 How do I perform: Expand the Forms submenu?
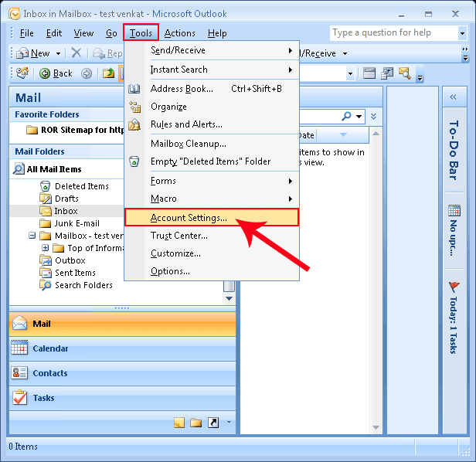pyautogui.click(x=212, y=181)
